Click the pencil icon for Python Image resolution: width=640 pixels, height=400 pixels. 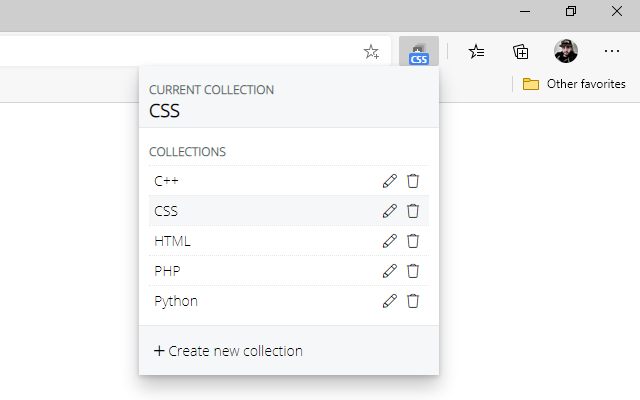[390, 301]
